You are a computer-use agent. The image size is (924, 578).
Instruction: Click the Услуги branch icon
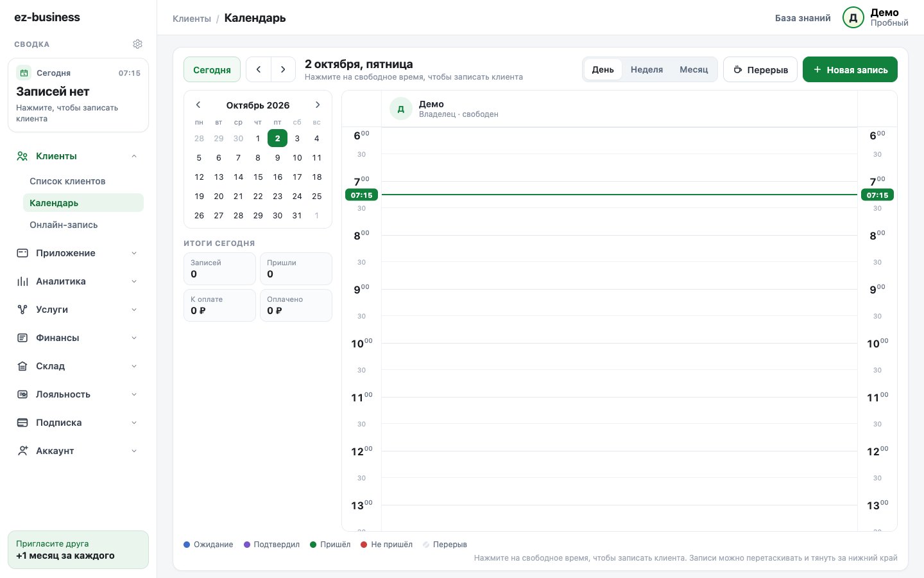point(22,310)
